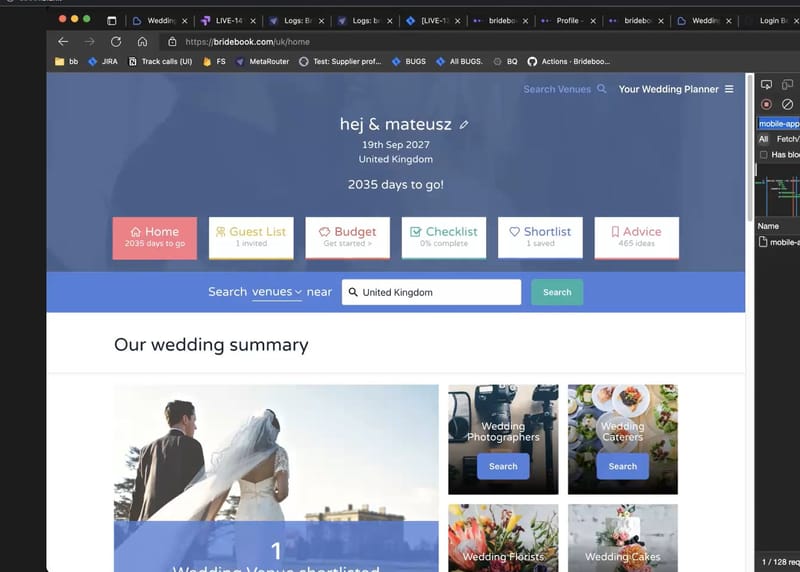Go back with the browser back arrow

(x=63, y=41)
